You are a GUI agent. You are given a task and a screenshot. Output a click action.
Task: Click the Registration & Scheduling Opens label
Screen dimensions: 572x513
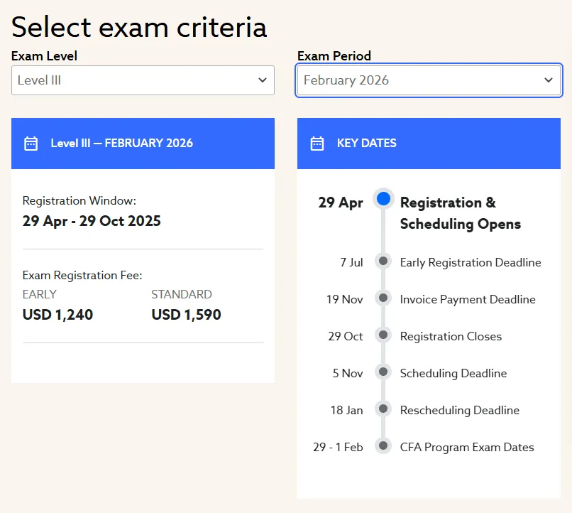point(460,213)
